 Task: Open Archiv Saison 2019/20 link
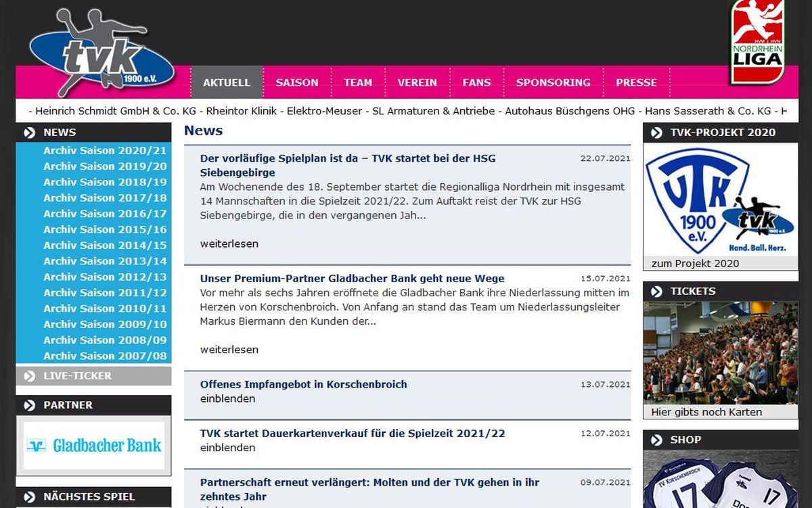[x=105, y=166]
